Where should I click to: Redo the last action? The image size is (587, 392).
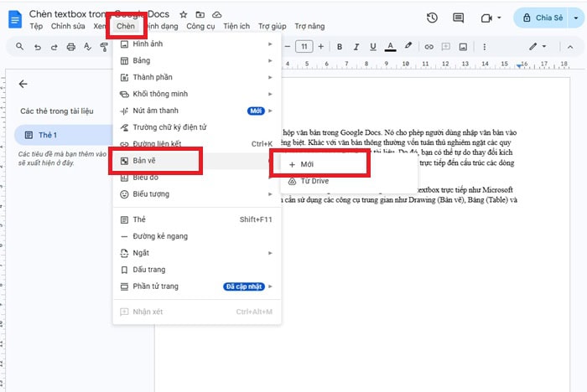coord(55,47)
